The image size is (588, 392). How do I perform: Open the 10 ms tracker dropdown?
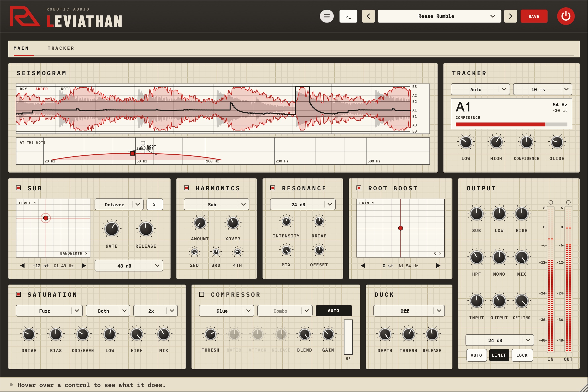[x=542, y=89]
